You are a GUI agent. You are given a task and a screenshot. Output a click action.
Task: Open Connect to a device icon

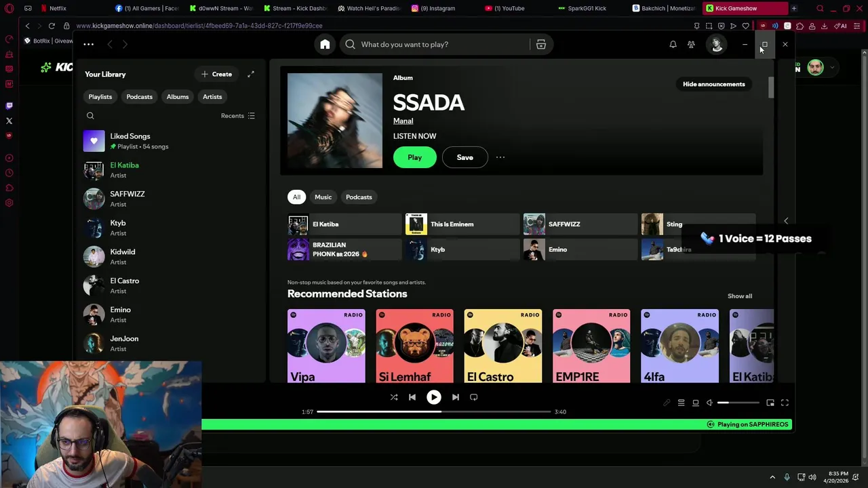tap(695, 403)
